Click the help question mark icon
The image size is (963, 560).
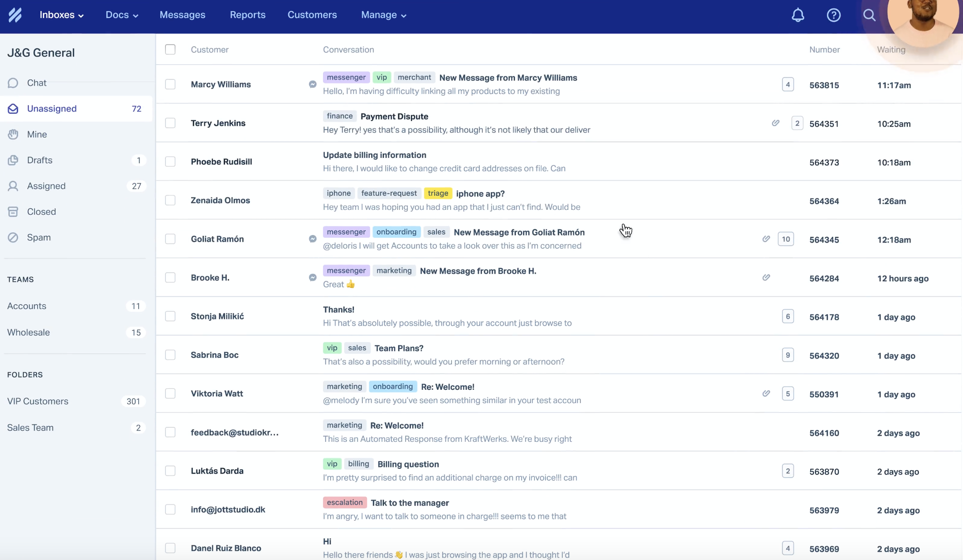coord(833,15)
